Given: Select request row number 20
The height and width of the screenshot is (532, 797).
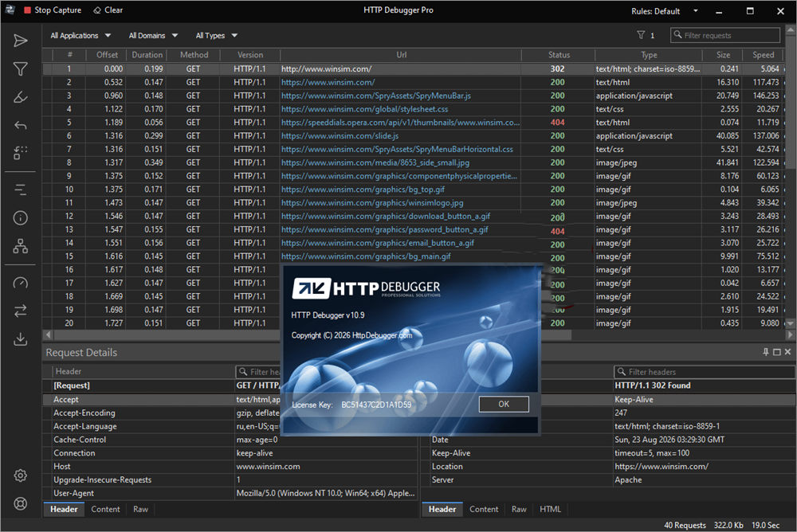Looking at the screenshot, I should click(414, 323).
